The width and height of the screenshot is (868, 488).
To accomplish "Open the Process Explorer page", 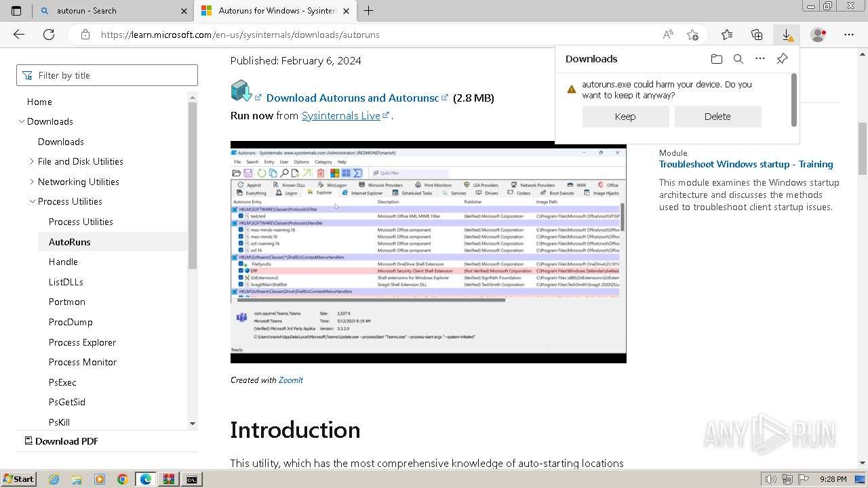I will point(82,342).
